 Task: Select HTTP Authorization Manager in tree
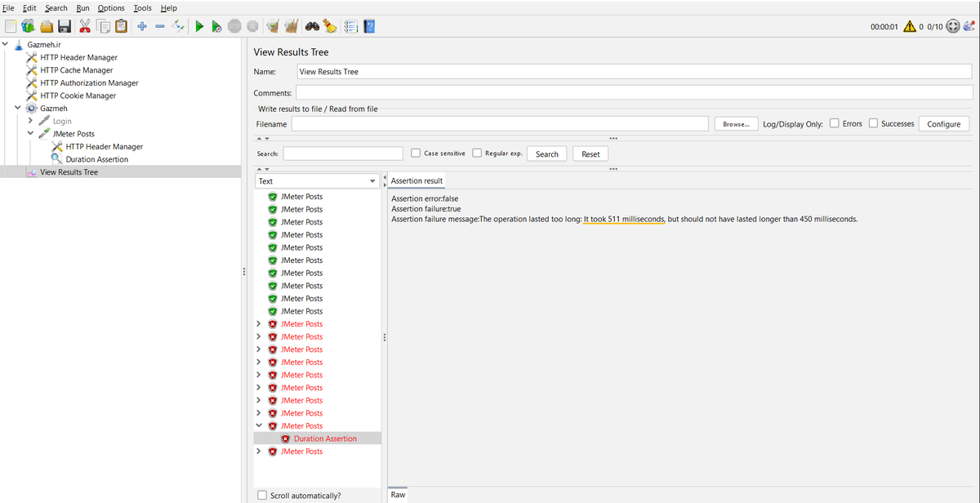(88, 82)
